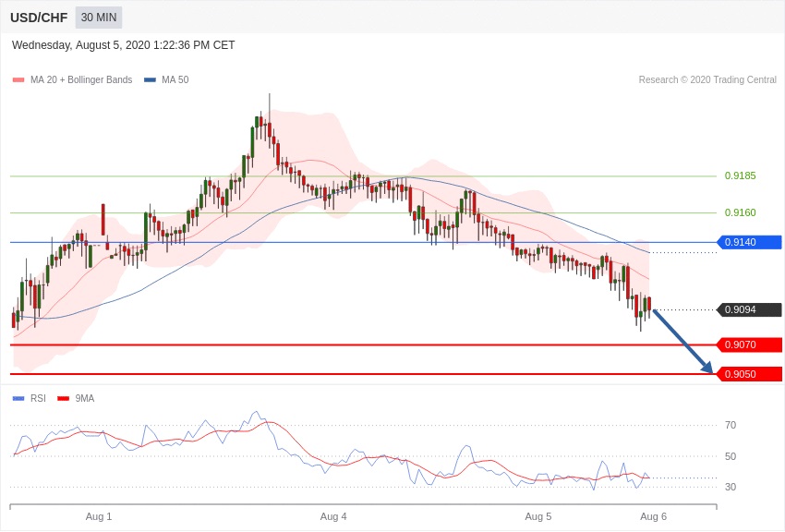The width and height of the screenshot is (785, 532).
Task: Open the Research © 2020 Trading Central credit
Action: pos(707,80)
